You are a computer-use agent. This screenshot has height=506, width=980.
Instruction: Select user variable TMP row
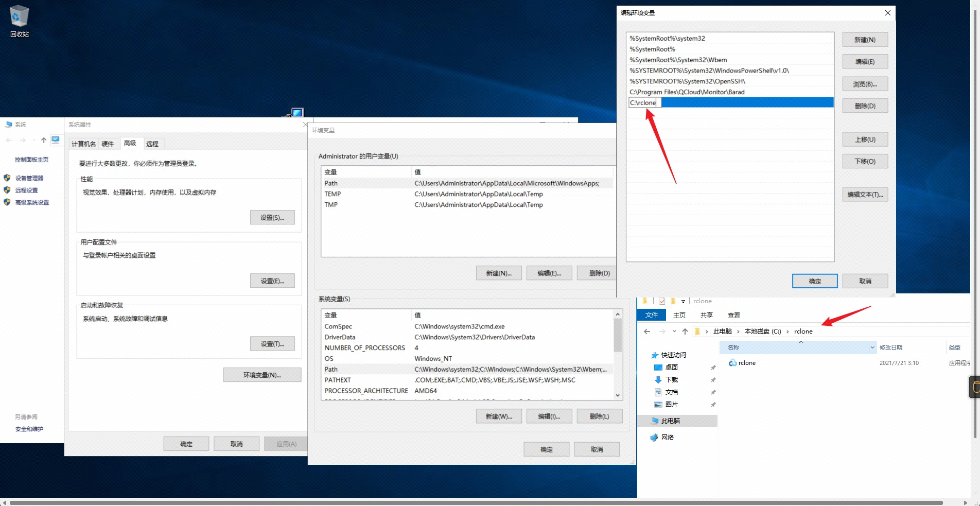point(467,205)
